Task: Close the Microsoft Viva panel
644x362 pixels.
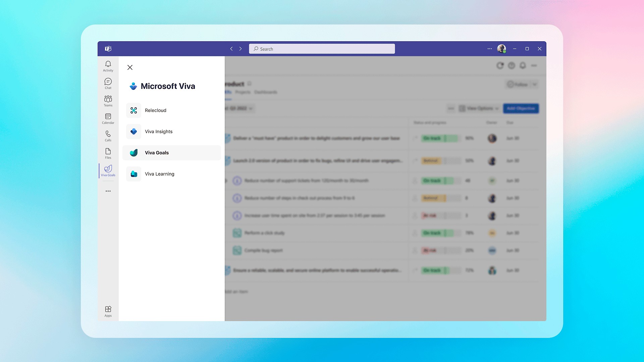Action: coord(130,67)
